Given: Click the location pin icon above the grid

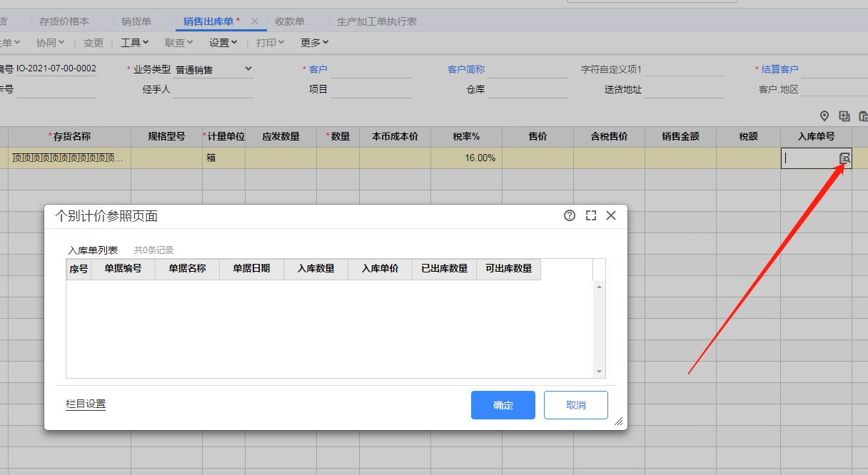Looking at the screenshot, I should click(824, 116).
